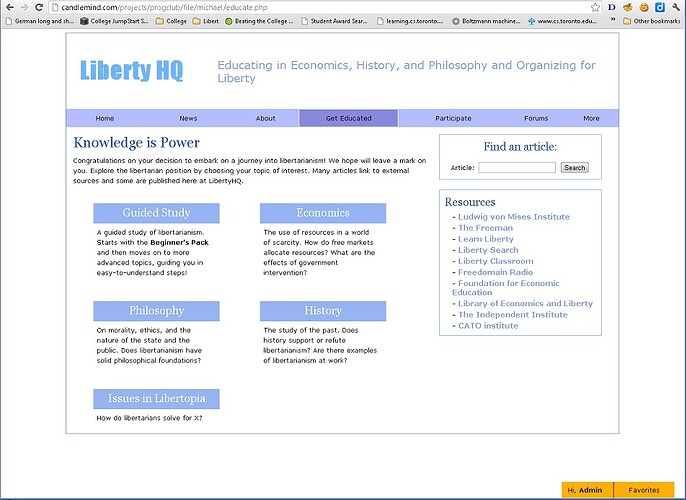The image size is (686, 500).
Task: Open the Favorites button
Action: click(644, 490)
